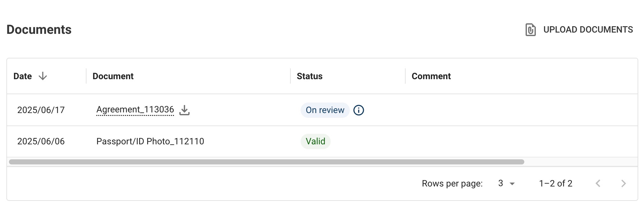
Task: Click the UPLOAD DOCUMENTS button
Action: pos(588,30)
